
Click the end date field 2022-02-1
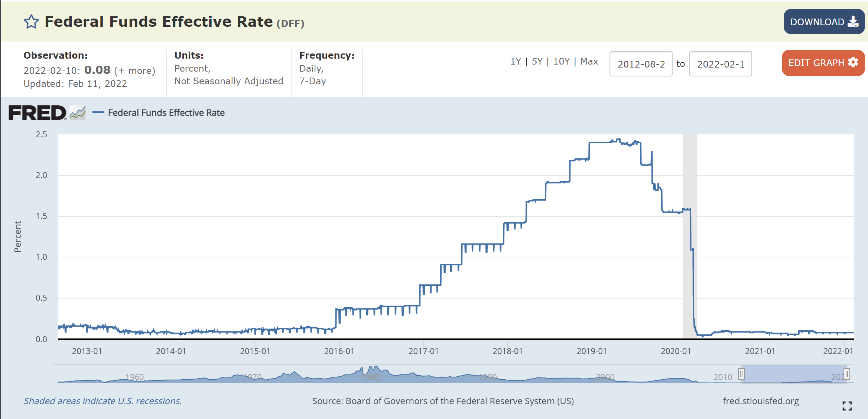click(721, 64)
